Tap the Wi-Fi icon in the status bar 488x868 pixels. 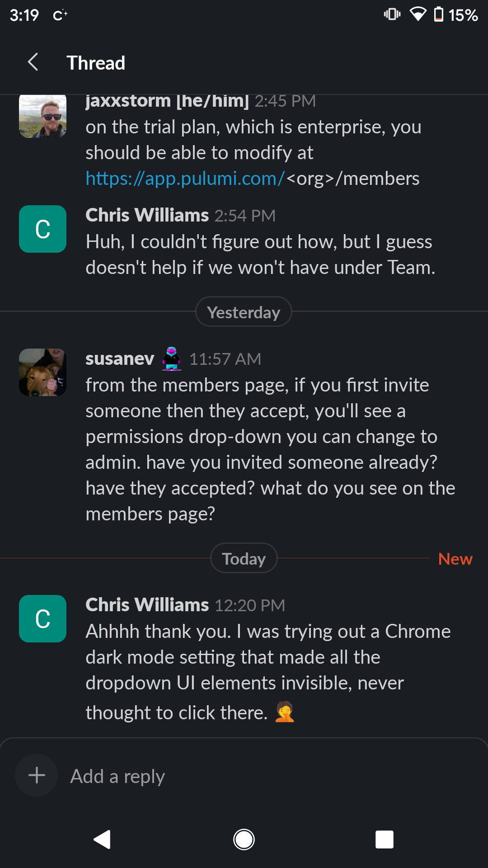[x=418, y=14]
